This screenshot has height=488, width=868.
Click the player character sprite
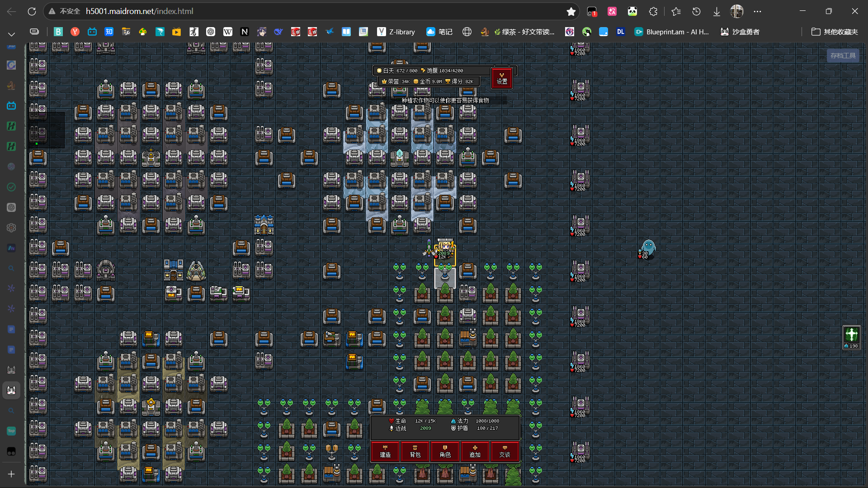coord(445,249)
